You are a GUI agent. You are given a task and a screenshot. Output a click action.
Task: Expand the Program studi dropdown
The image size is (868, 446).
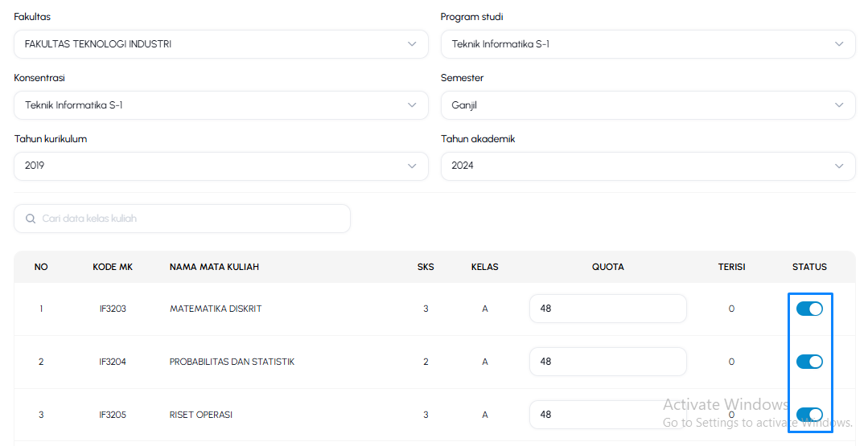[x=648, y=44]
